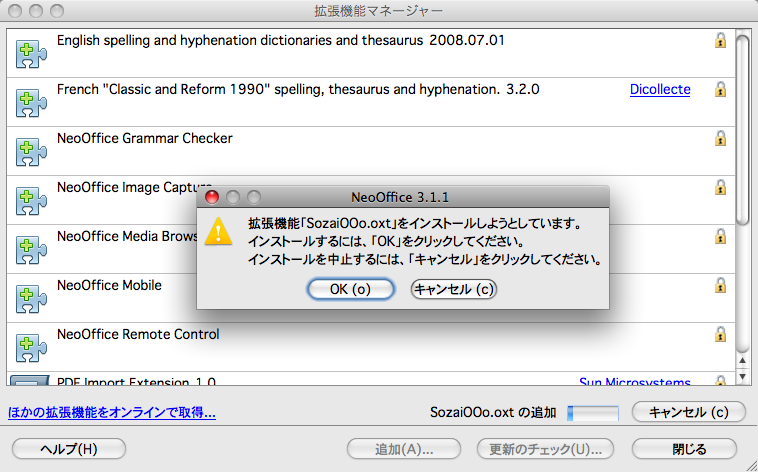Screen dimensions: 758x472
Task: Click the NeoOffice Remote Control puzzle icon
Action: tap(31, 347)
